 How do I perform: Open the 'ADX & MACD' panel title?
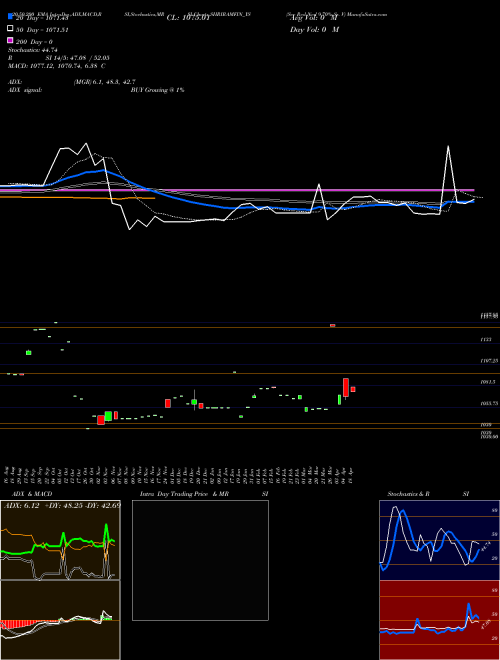(32, 494)
